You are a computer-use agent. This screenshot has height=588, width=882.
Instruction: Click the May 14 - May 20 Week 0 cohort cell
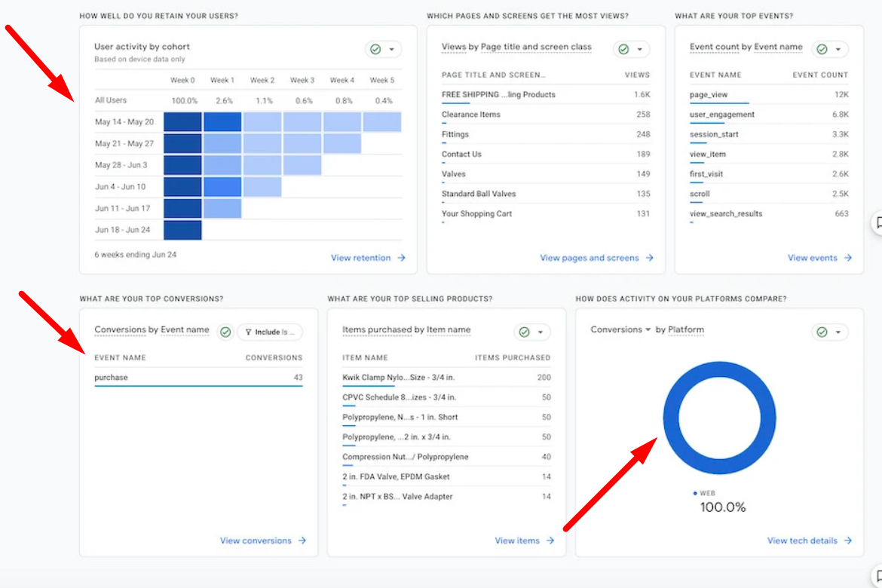click(182, 122)
